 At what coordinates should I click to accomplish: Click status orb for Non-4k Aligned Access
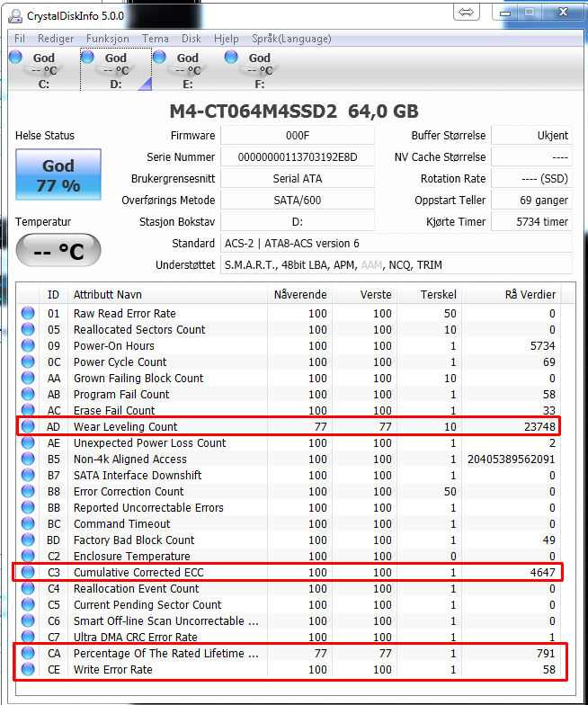click(x=28, y=459)
